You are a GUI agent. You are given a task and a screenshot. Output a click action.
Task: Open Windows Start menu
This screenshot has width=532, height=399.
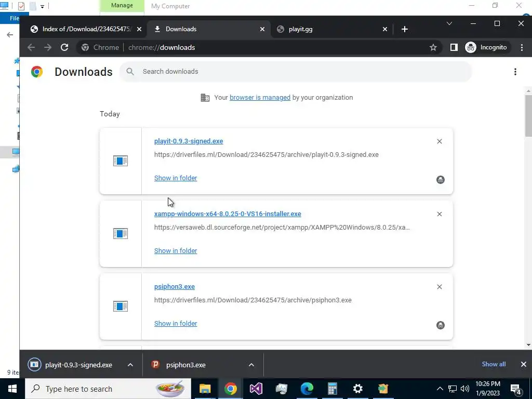(12, 389)
